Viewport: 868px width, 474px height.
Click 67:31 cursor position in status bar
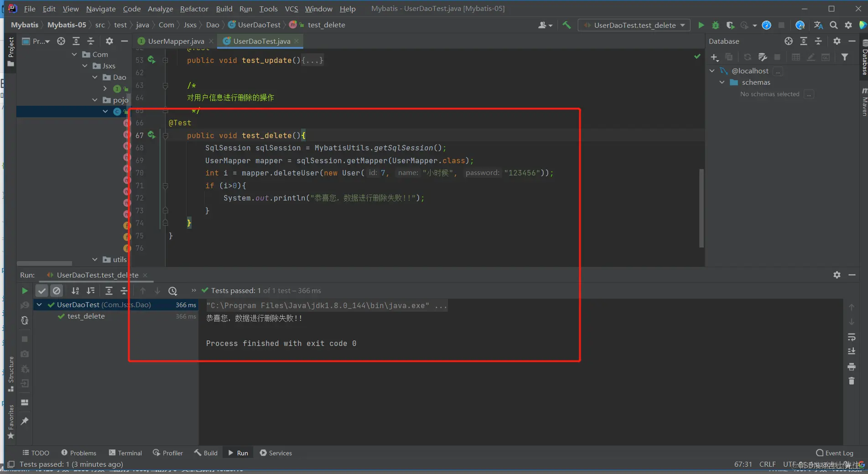[743, 464]
